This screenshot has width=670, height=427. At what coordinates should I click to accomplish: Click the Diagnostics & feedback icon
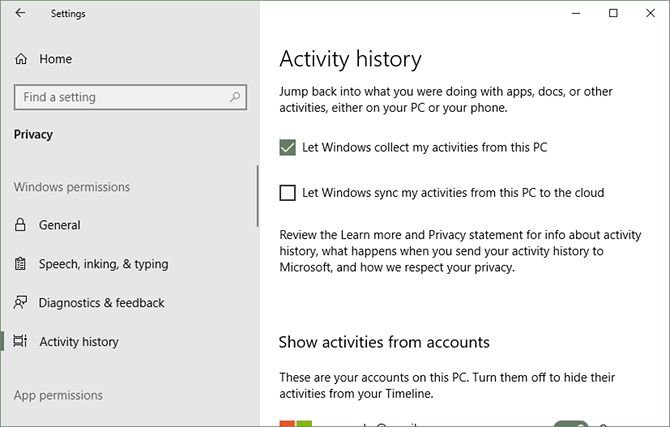21,303
